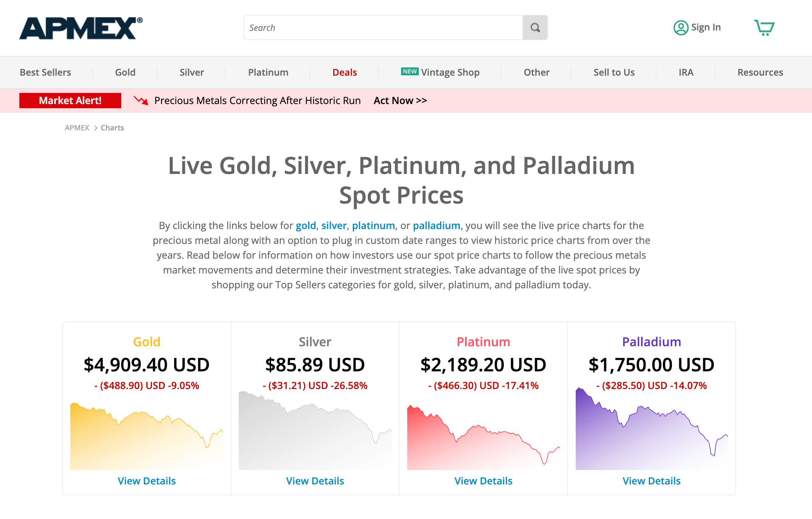Click the breadcrumb chevron before Charts
The height and width of the screenshot is (519, 812).
[x=95, y=128]
